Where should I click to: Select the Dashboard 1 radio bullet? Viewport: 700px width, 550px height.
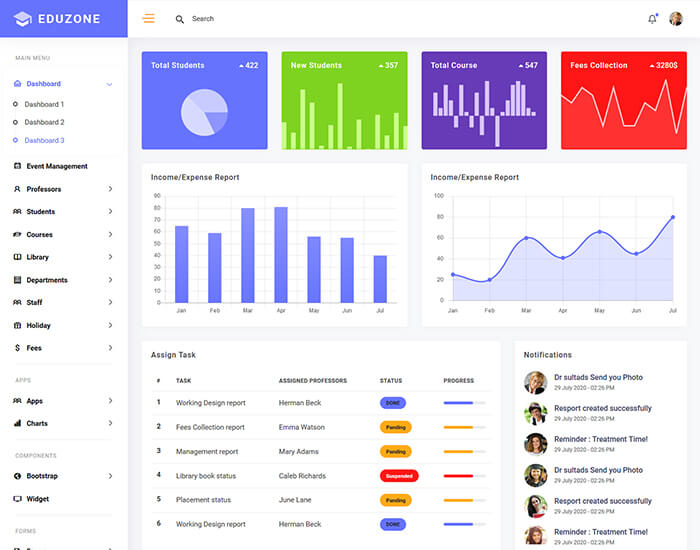(x=16, y=104)
